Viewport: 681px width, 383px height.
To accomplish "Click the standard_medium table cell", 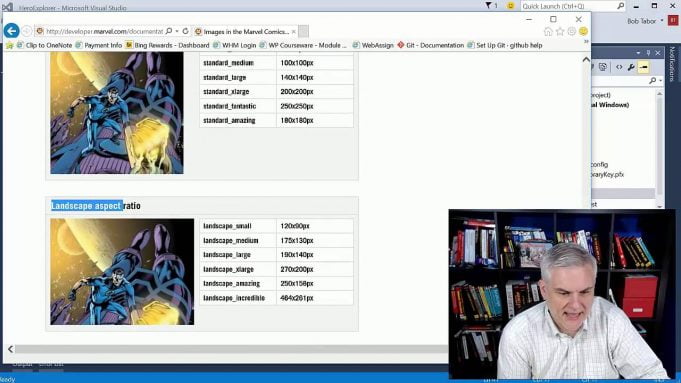I will 238,63.
